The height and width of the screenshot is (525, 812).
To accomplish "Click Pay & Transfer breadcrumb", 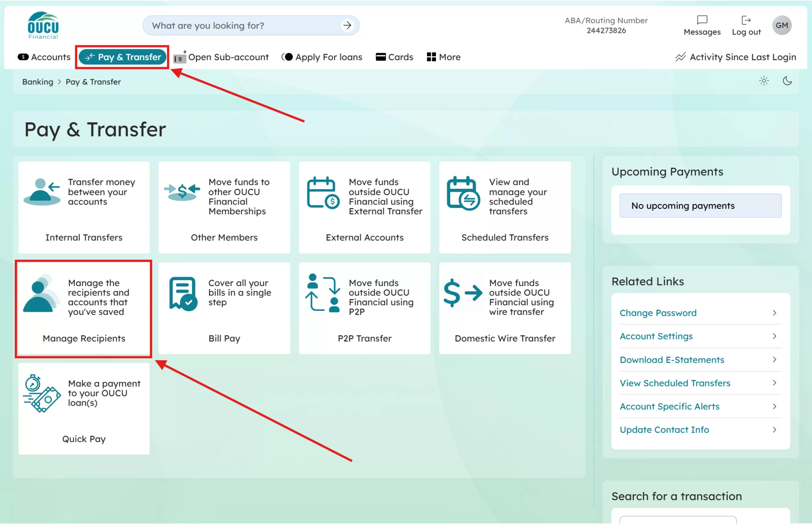I will coord(93,82).
